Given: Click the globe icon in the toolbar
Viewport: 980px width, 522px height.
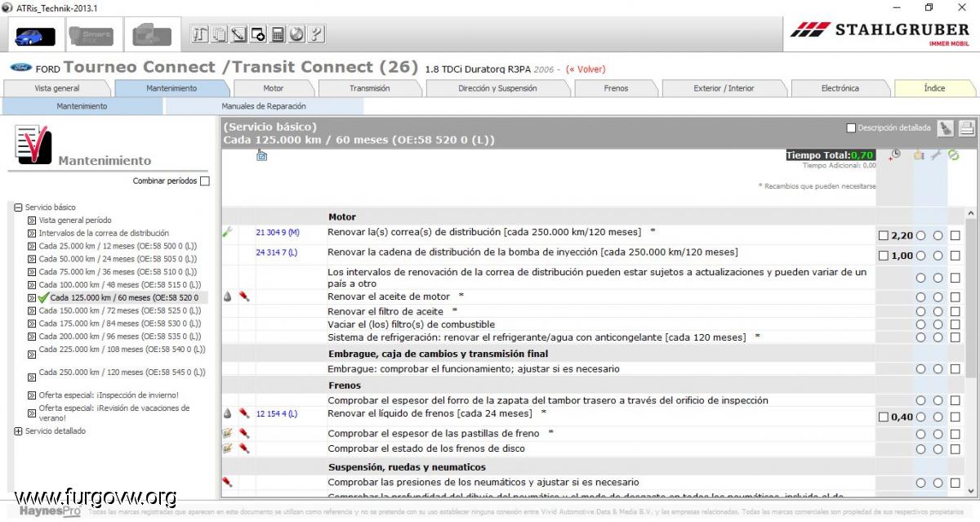Looking at the screenshot, I should pos(297,35).
